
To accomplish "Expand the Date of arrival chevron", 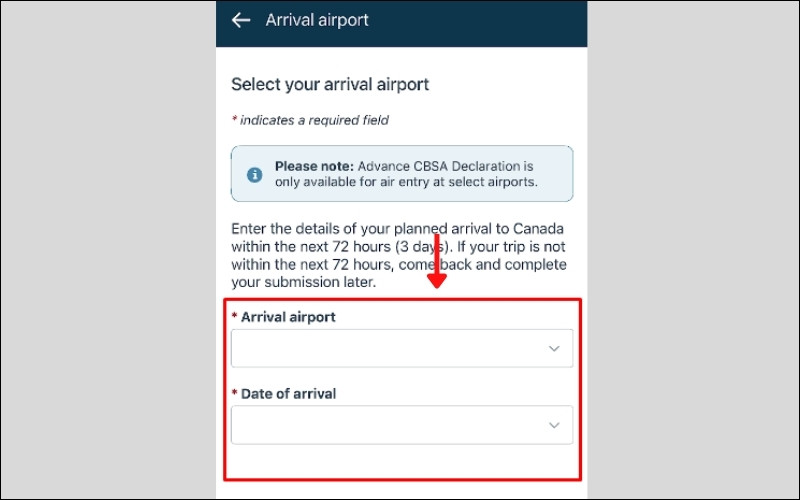I will pyautogui.click(x=555, y=425).
